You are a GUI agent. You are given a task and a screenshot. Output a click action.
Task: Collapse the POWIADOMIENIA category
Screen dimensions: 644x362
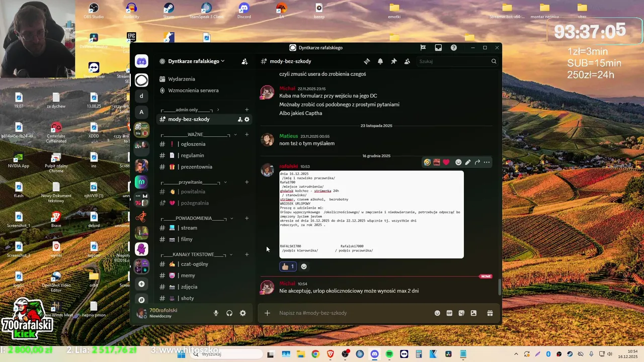pyautogui.click(x=197, y=219)
